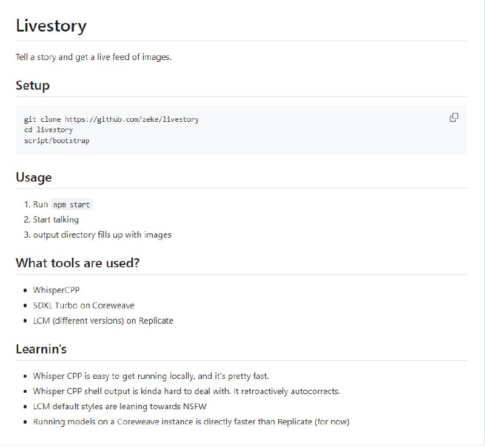Click the "LCM default styles" bullet
Viewport: 485px width, 448px height.
120,406
